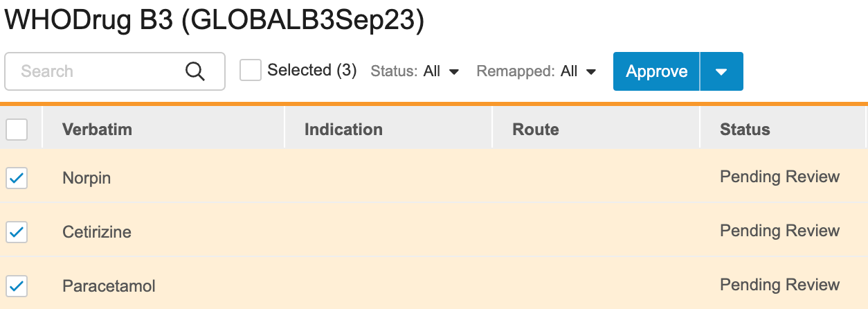Open the Status: All filter dropdown
This screenshot has width=868, height=309.
pos(415,71)
